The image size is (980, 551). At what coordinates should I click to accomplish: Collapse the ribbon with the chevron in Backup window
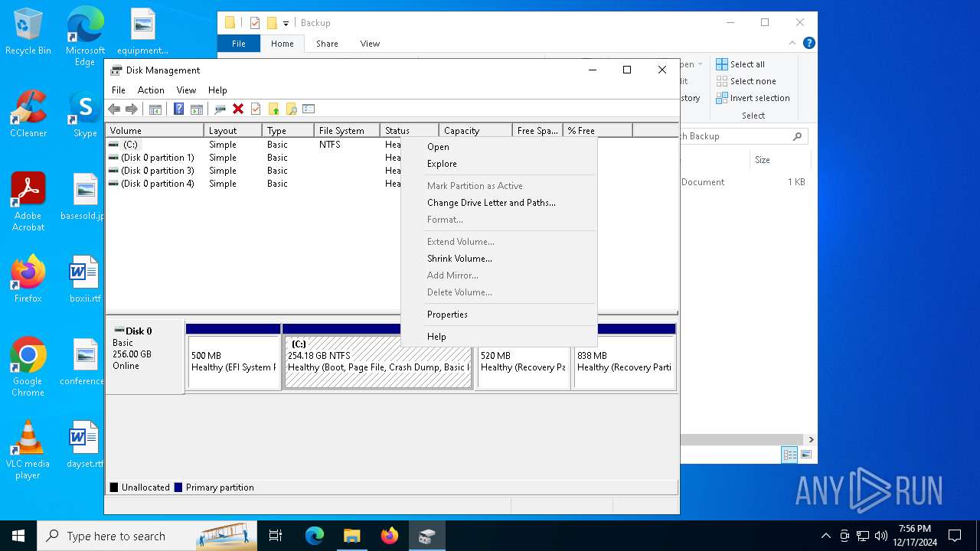(x=794, y=44)
